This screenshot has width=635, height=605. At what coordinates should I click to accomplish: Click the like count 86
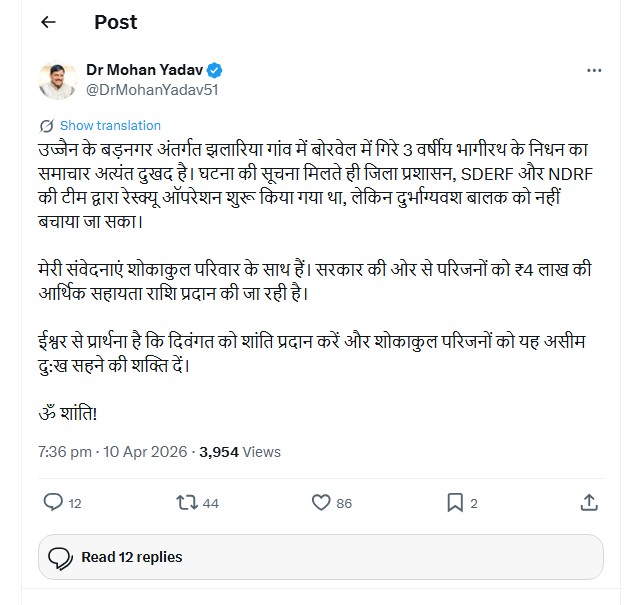pyautogui.click(x=344, y=503)
